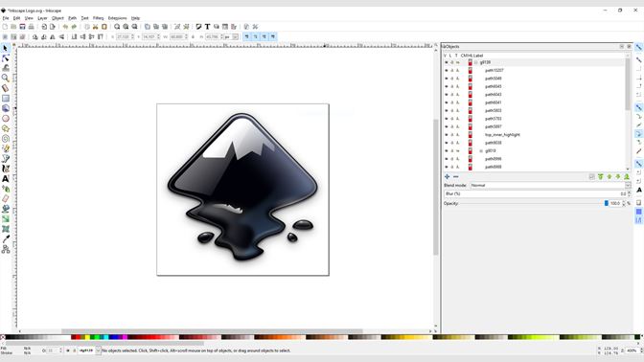Select the Star polygon tool
644x362 pixels.
coord(6,128)
